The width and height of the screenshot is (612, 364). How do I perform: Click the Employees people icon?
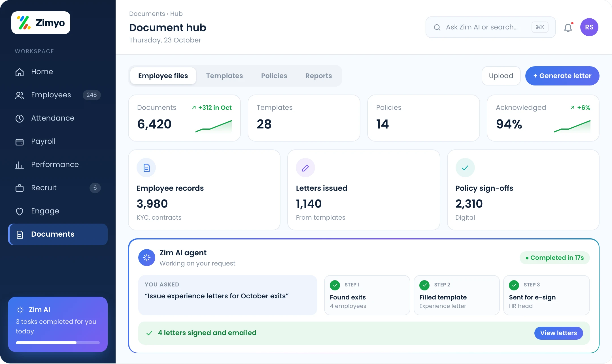[20, 95]
